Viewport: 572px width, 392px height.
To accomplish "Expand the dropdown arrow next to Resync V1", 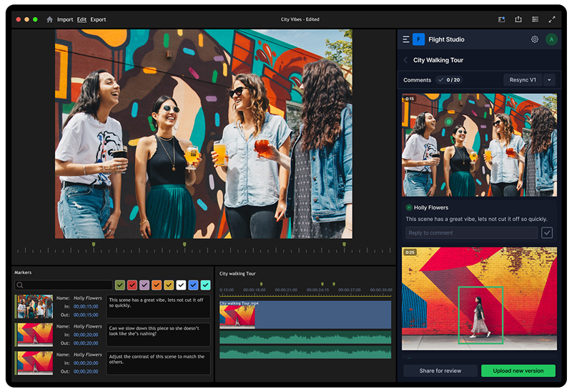I will pos(549,80).
